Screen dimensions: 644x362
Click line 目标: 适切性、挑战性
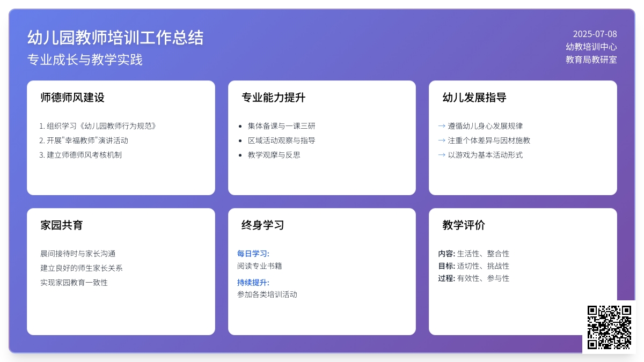pos(474,266)
